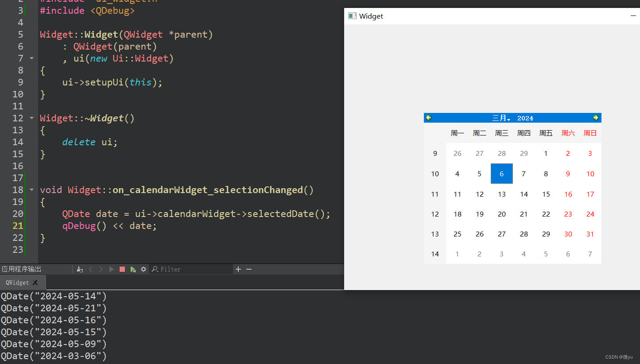Click the #include <QDebug> line
This screenshot has height=364, width=640.
coord(87,11)
